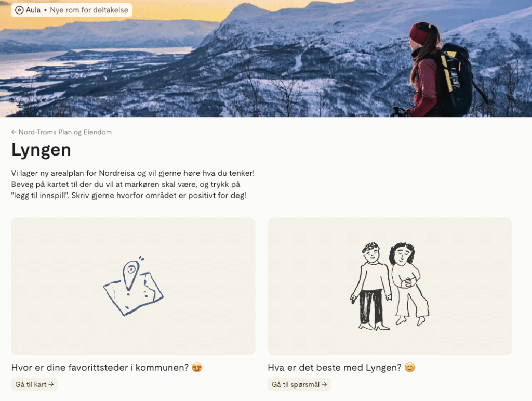Click the Aula brand text
The image size is (532, 401).
(33, 10)
